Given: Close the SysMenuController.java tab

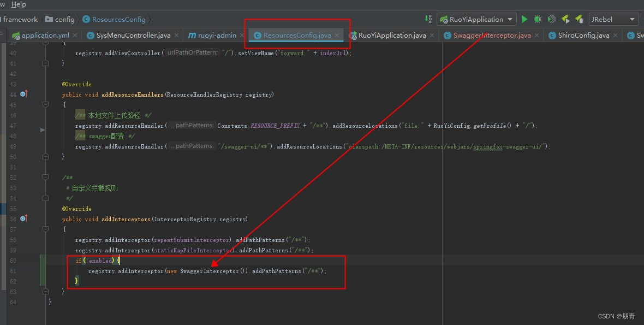Looking at the screenshot, I should tap(177, 36).
